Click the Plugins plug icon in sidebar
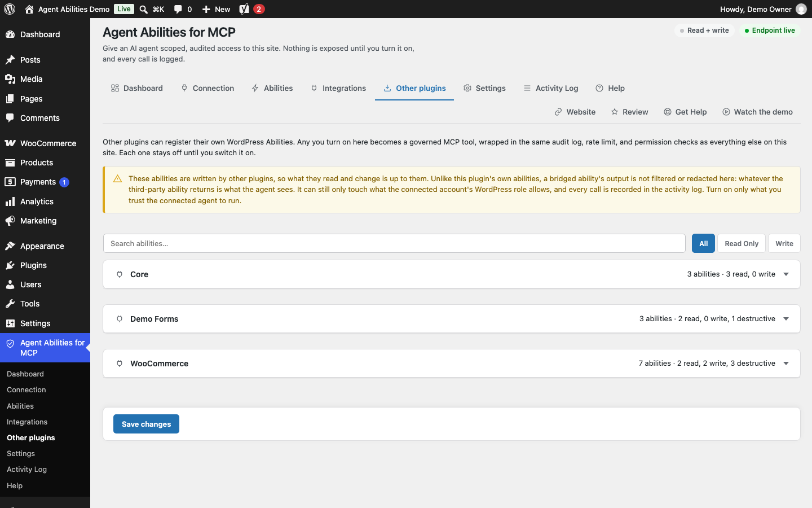812x508 pixels. click(x=10, y=265)
